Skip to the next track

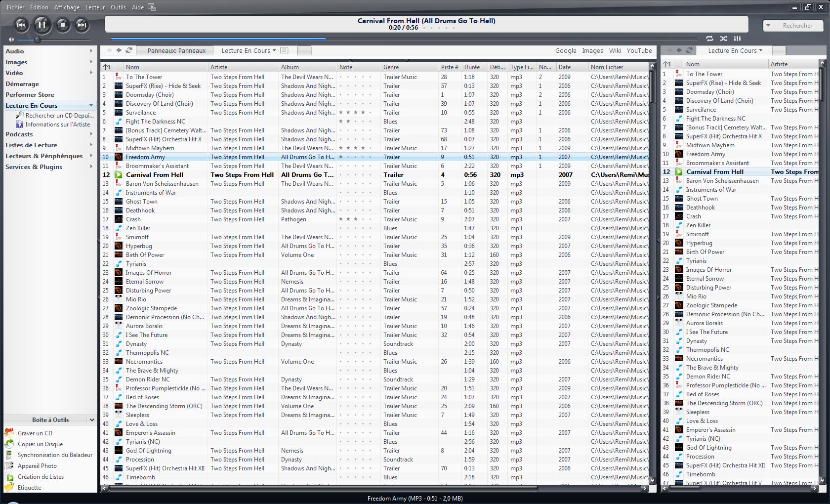tap(82, 25)
